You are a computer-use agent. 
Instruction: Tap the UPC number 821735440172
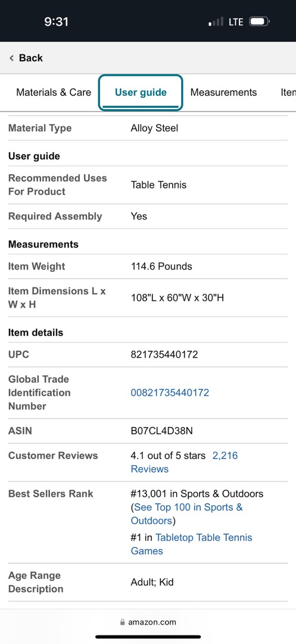(164, 354)
